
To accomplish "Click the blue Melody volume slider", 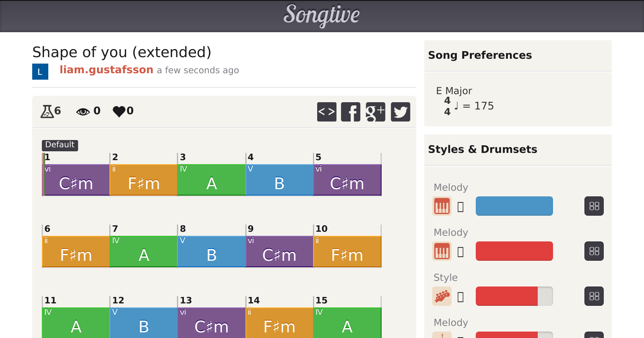I will click(514, 206).
